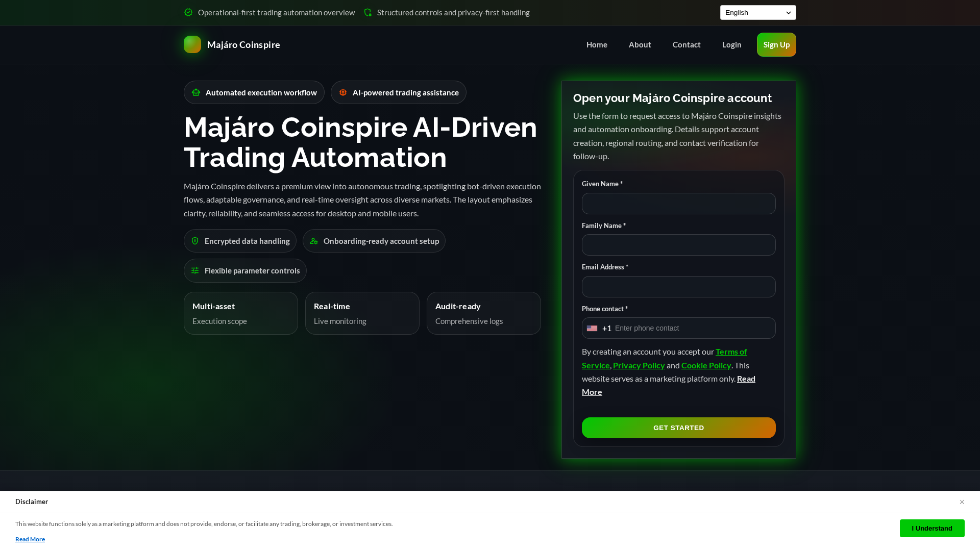Open the About page

pos(640,44)
